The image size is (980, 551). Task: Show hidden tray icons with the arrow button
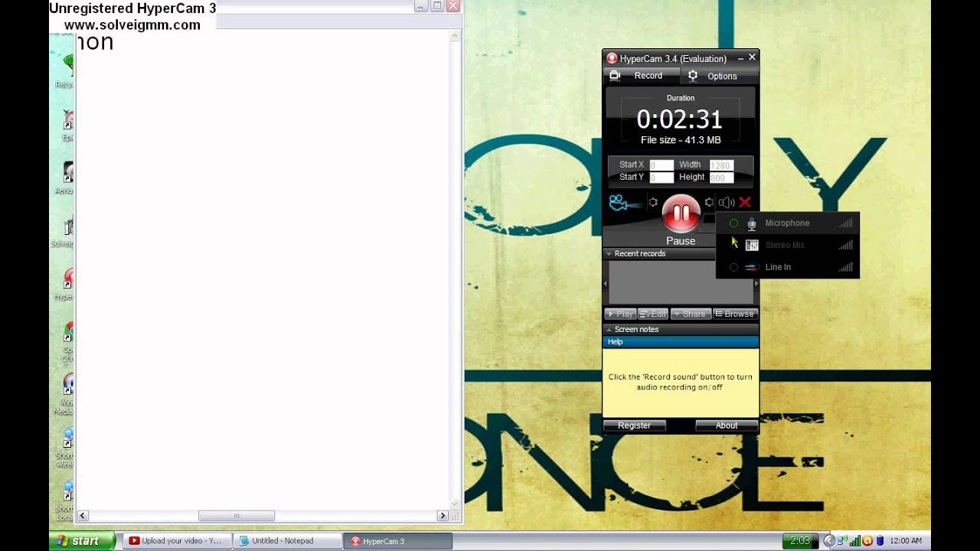[x=829, y=541]
